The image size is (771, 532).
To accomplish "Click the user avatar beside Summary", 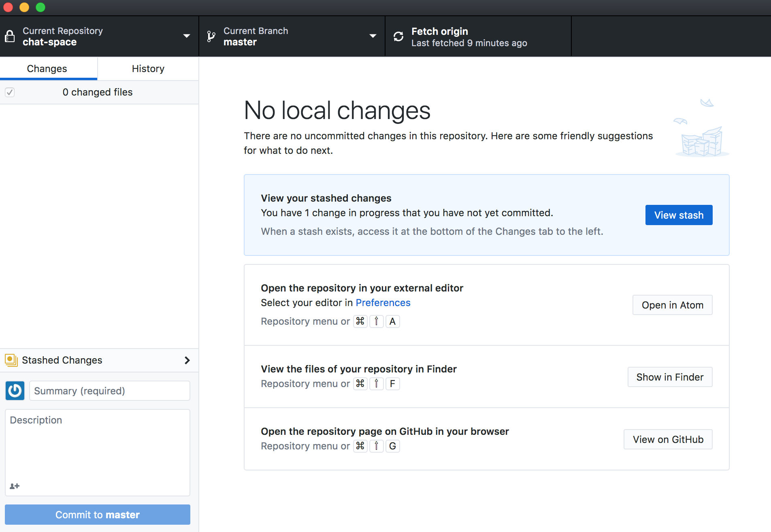I will point(15,391).
